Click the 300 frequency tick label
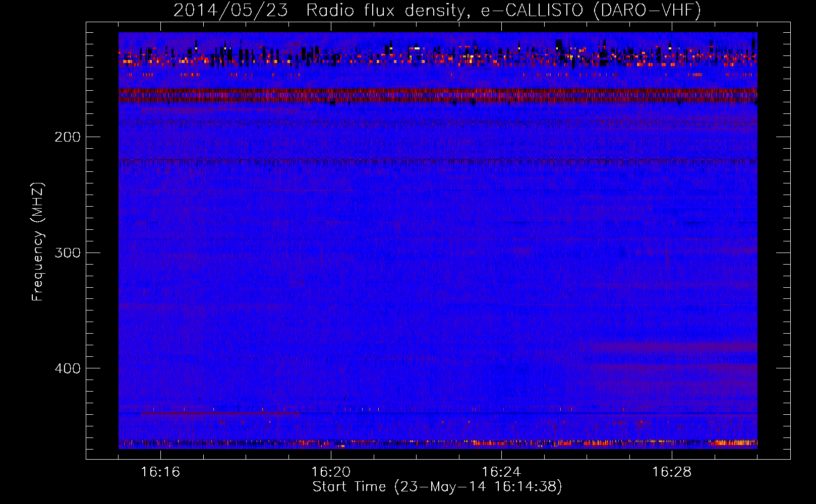This screenshot has width=816, height=504. point(68,253)
